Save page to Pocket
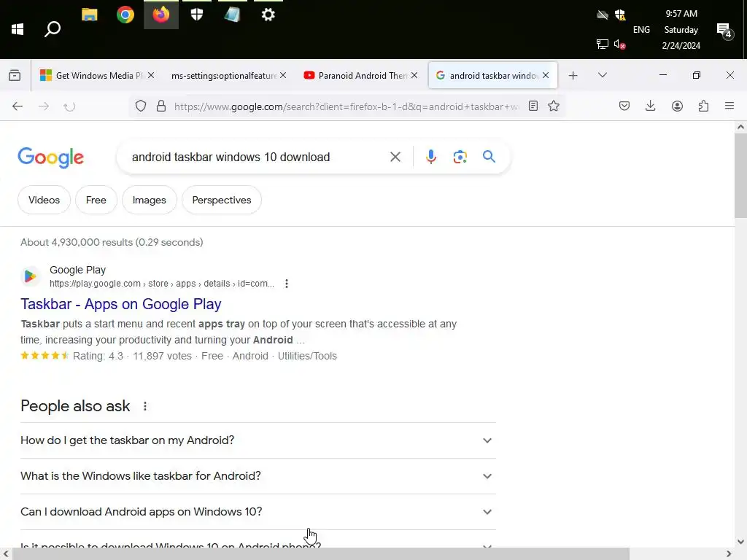The height and width of the screenshot is (560, 747). [624, 106]
